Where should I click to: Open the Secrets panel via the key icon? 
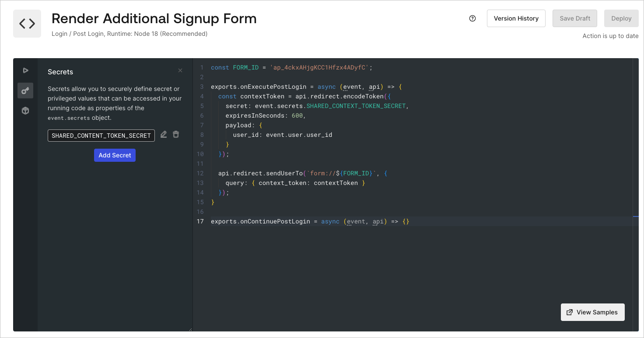[x=25, y=91]
